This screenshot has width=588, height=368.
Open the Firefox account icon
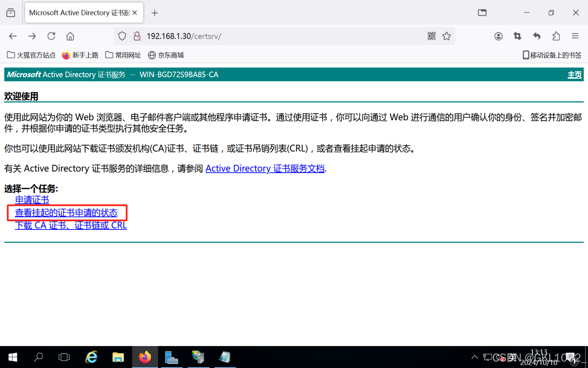[x=498, y=36]
